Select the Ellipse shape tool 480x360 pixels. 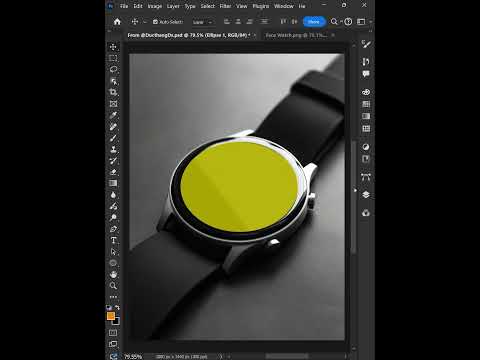tap(113, 263)
